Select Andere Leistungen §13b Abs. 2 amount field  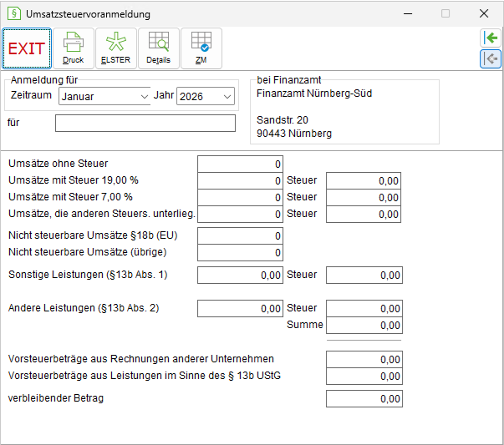coord(240,309)
